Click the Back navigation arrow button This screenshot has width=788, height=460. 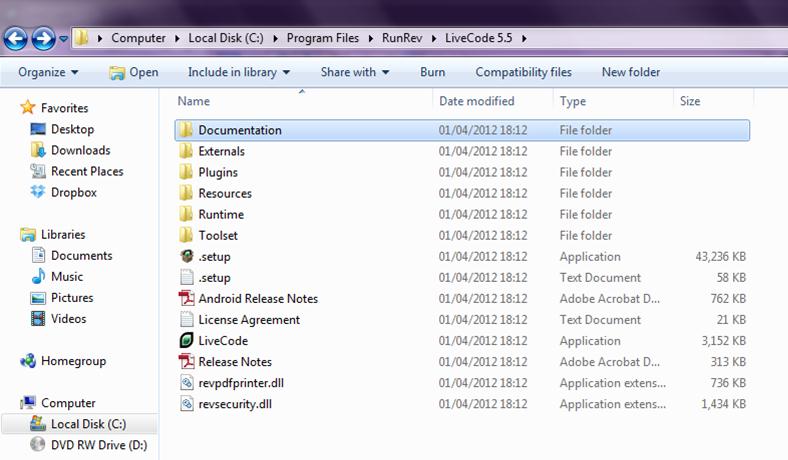(x=16, y=39)
